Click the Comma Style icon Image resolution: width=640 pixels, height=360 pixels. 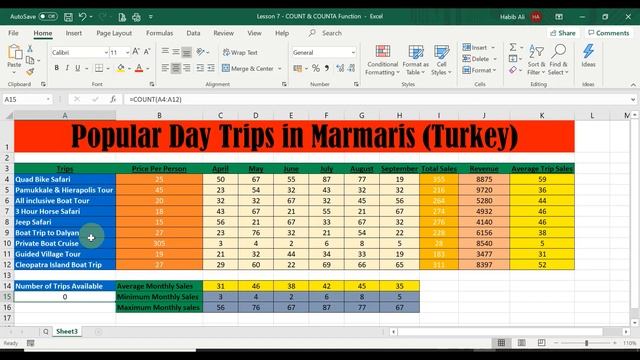click(x=327, y=69)
